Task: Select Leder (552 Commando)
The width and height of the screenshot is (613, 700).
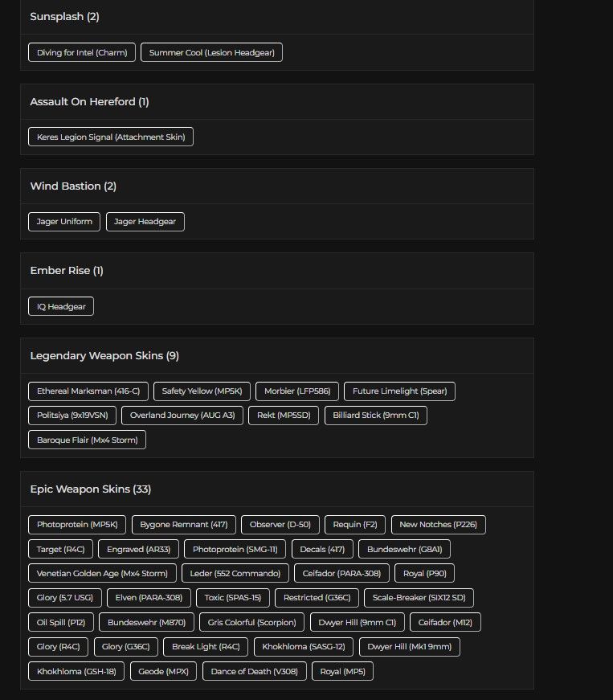Action: tap(235, 573)
